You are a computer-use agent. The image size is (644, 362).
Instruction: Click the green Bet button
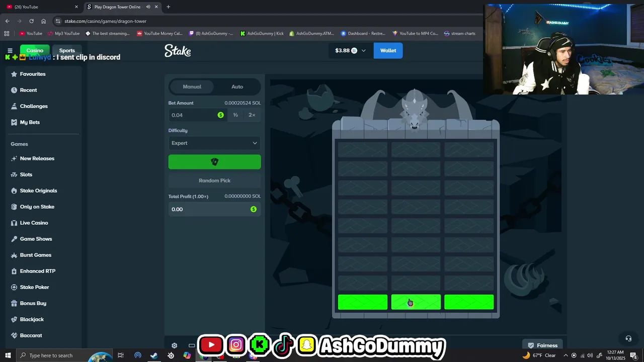tap(214, 162)
